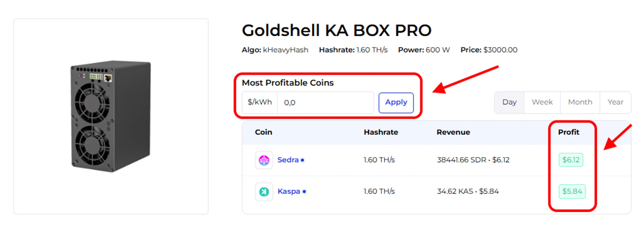644x227 pixels.
Task: Click the Coin column header
Action: coord(263,132)
